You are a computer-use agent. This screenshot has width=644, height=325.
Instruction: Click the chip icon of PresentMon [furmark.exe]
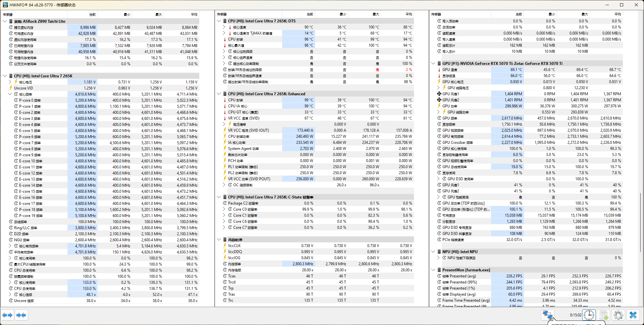point(439,270)
